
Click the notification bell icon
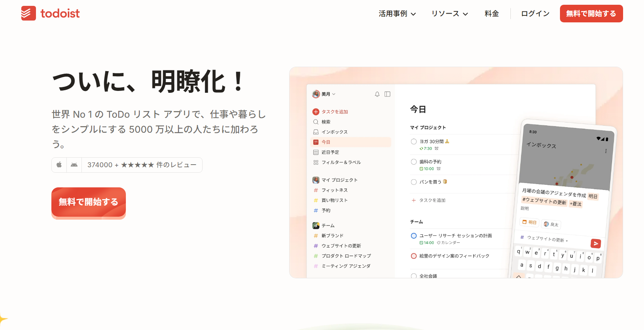[377, 94]
